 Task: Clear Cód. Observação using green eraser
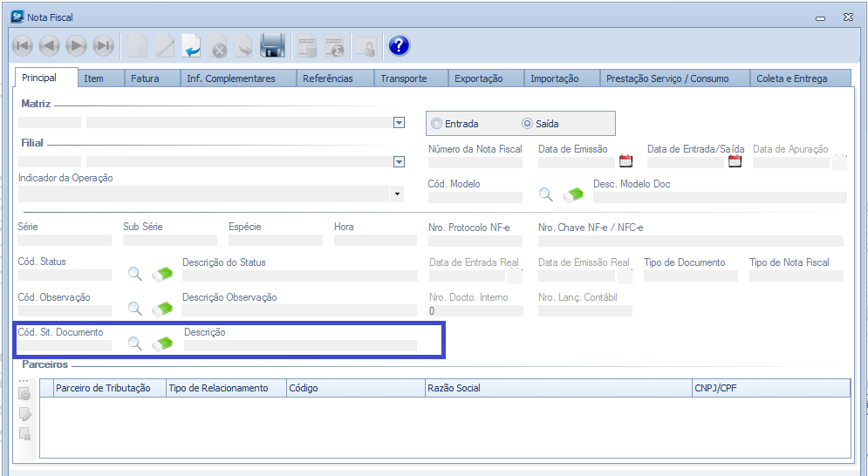click(162, 309)
